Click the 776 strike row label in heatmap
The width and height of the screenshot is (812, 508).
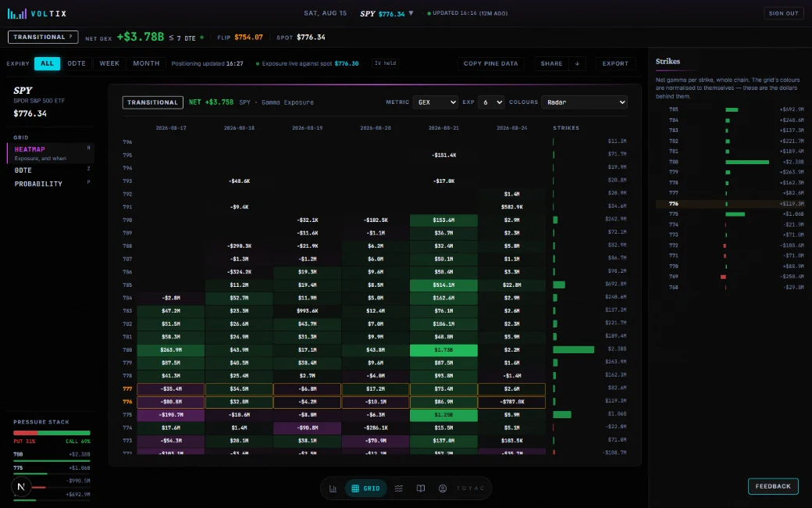point(127,402)
